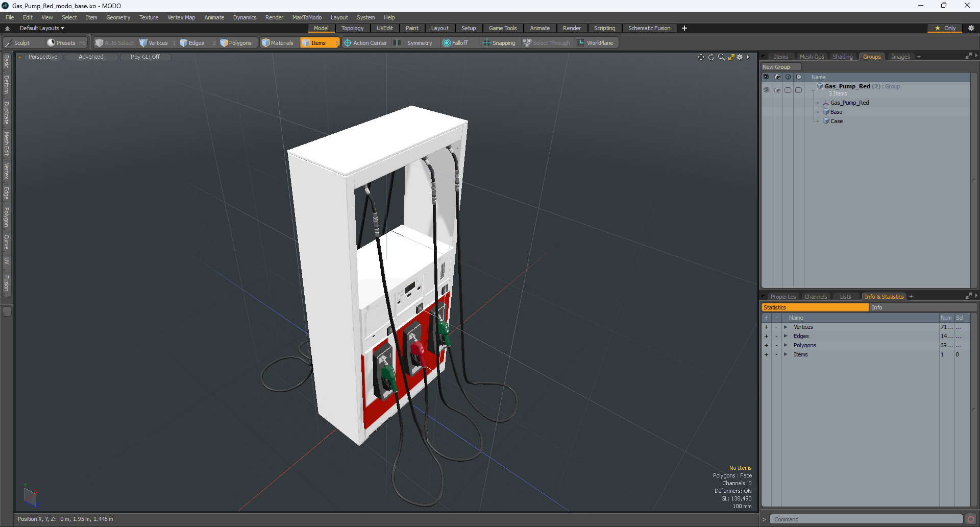
Task: Click the Groups panel vertical scrollbar
Action: [974, 180]
